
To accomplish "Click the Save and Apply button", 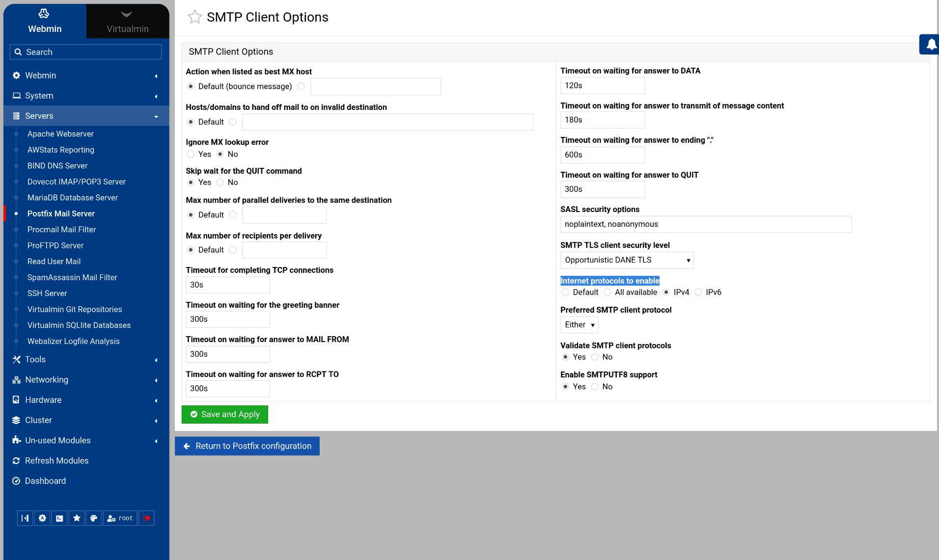I will [224, 414].
